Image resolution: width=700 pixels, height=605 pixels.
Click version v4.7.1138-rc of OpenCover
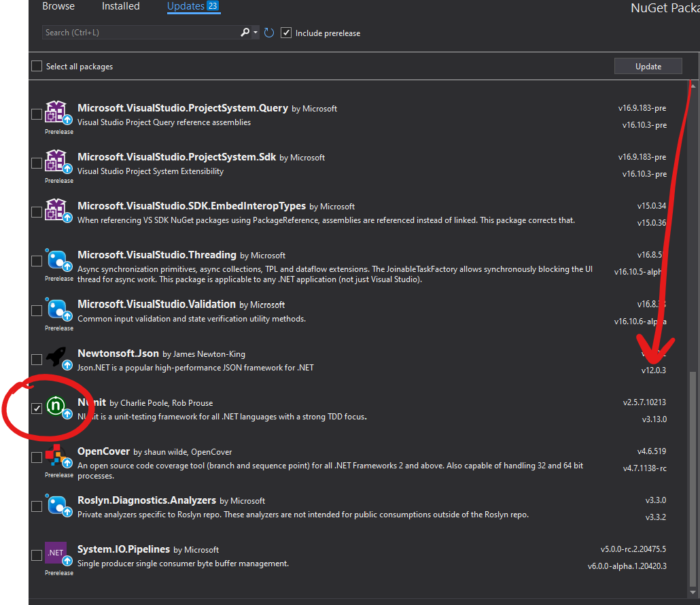pos(645,468)
